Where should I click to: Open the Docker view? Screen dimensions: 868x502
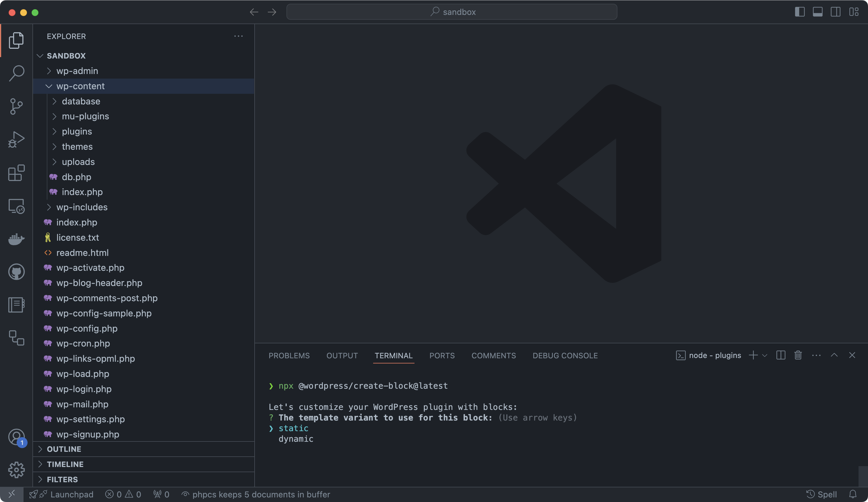16,239
